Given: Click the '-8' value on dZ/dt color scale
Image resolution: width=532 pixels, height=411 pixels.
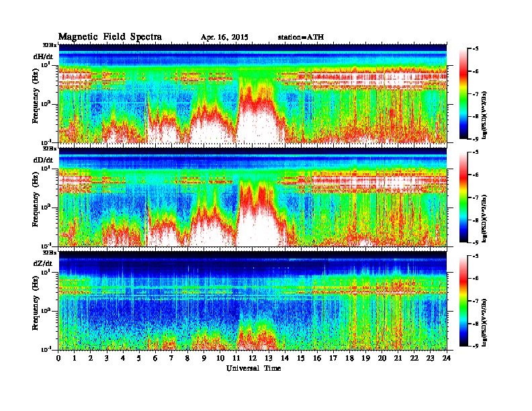Looking at the screenshot, I should click(x=476, y=324).
